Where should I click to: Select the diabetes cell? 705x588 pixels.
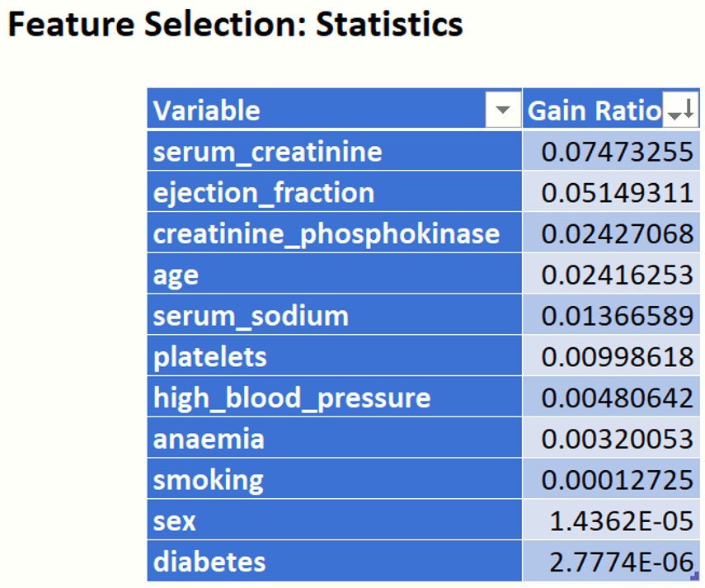coord(209,562)
